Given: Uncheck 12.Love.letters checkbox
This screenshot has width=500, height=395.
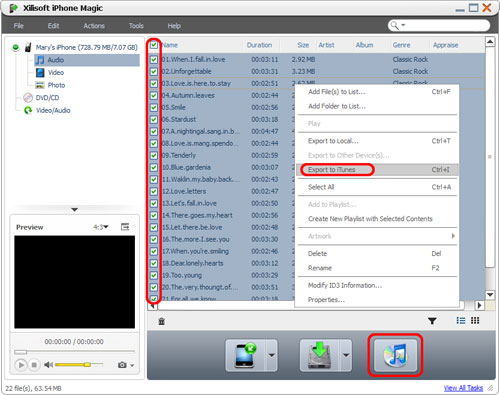Looking at the screenshot, I should tap(154, 192).
